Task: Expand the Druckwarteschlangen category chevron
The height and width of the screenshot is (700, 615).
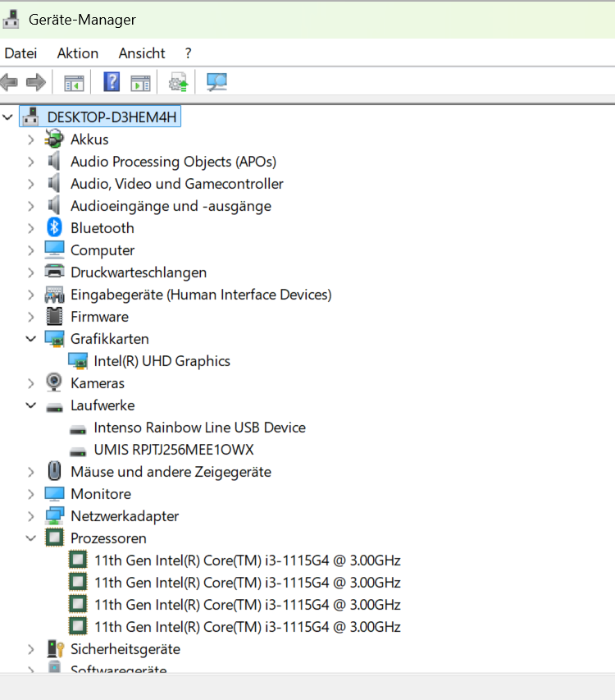Action: pos(31,272)
